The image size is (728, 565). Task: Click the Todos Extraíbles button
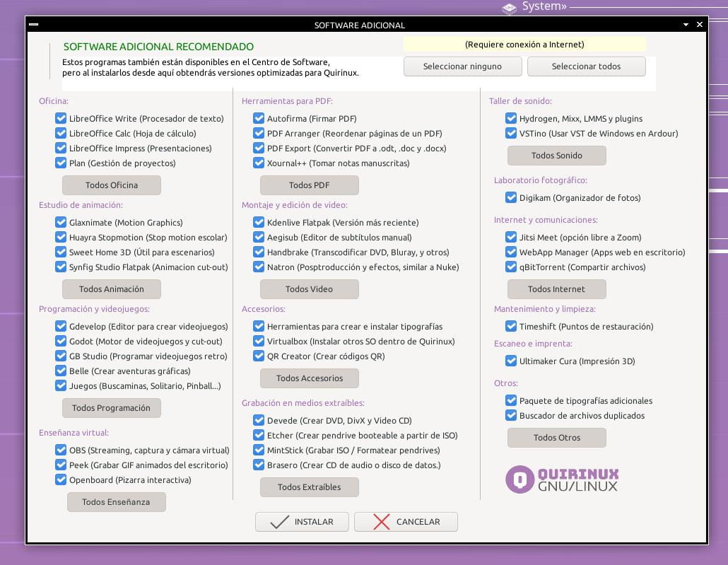coord(309,487)
